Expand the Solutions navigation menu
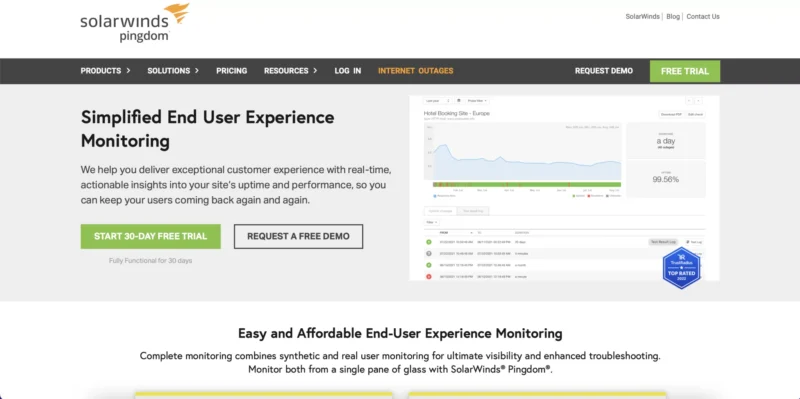The width and height of the screenshot is (800, 399). click(173, 71)
